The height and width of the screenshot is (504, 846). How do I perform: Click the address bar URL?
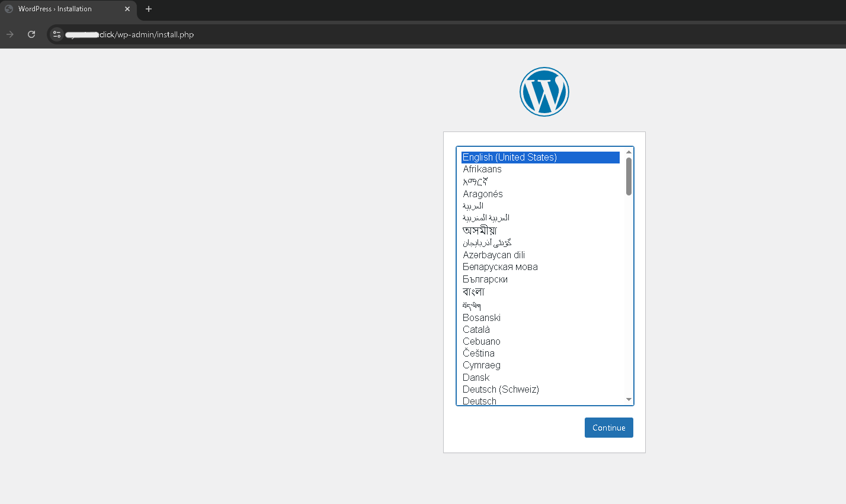click(x=130, y=34)
